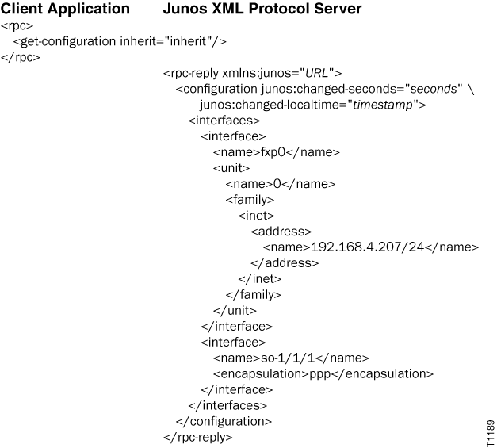Click the rpc-reply xmlns:junos opening tag
The height and width of the screenshot is (448, 497).
[x=251, y=74]
